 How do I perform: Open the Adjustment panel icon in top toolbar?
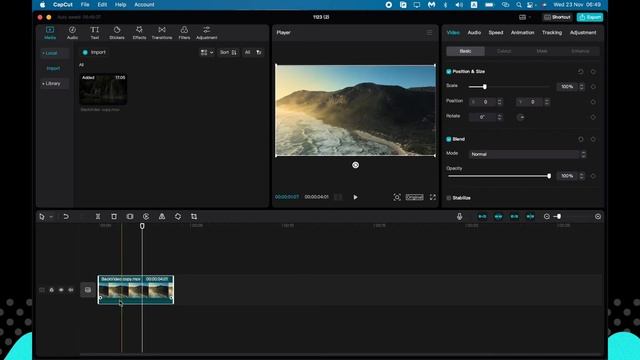pyautogui.click(x=207, y=33)
